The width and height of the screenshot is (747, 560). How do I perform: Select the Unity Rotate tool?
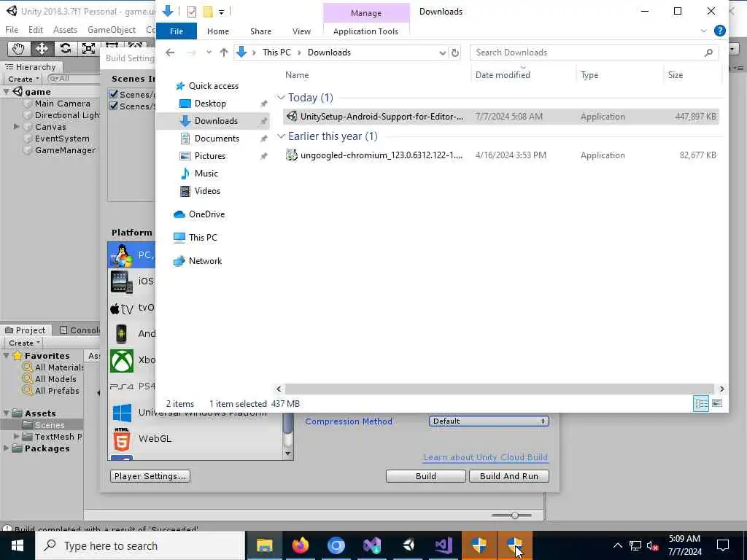click(x=65, y=49)
